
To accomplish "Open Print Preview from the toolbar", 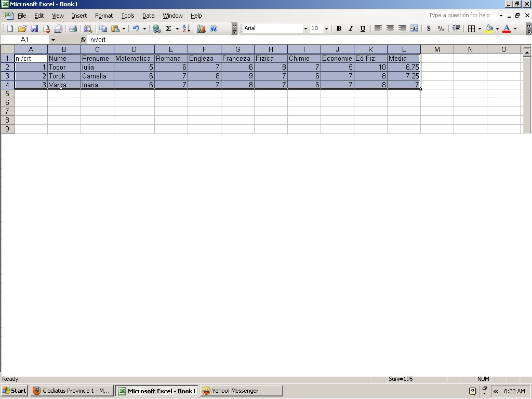I will click(88, 29).
